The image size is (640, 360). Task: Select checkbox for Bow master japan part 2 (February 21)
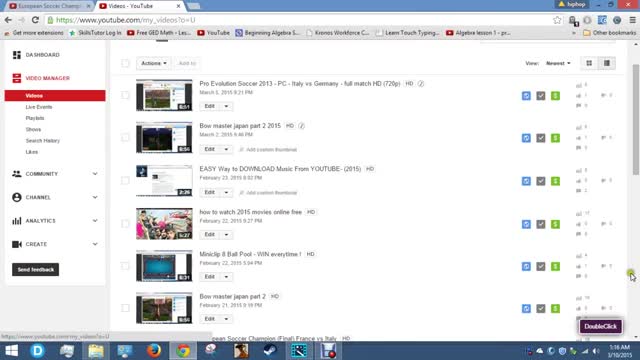click(125, 308)
